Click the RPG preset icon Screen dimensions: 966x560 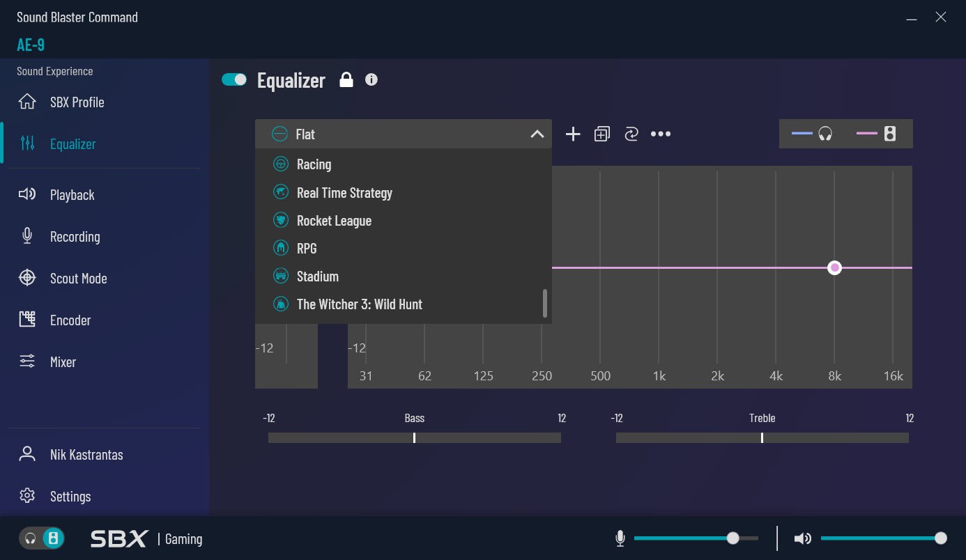281,248
